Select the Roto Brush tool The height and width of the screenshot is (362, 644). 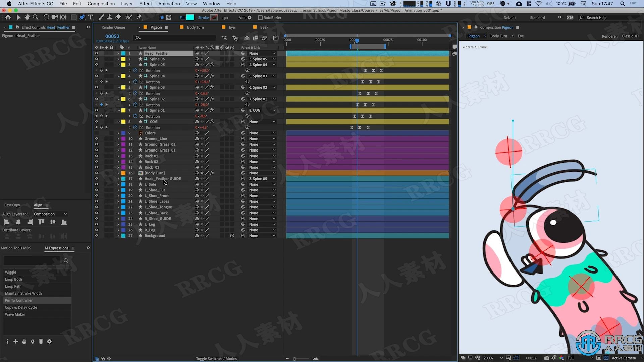click(129, 17)
